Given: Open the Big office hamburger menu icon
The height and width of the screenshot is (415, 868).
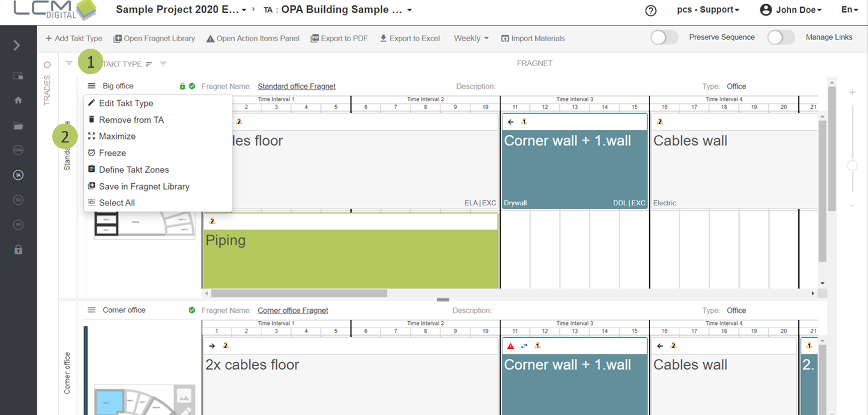Looking at the screenshot, I should click(91, 86).
